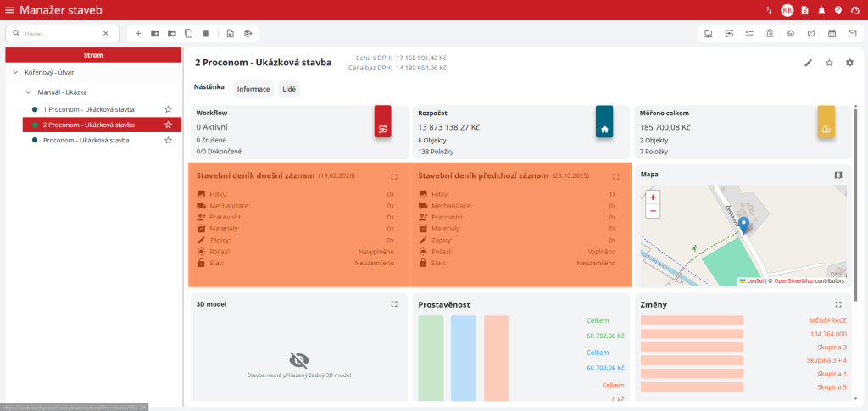Screen dimensions: 868x411
Task: Open the hamburger main menu
Action: (x=9, y=10)
